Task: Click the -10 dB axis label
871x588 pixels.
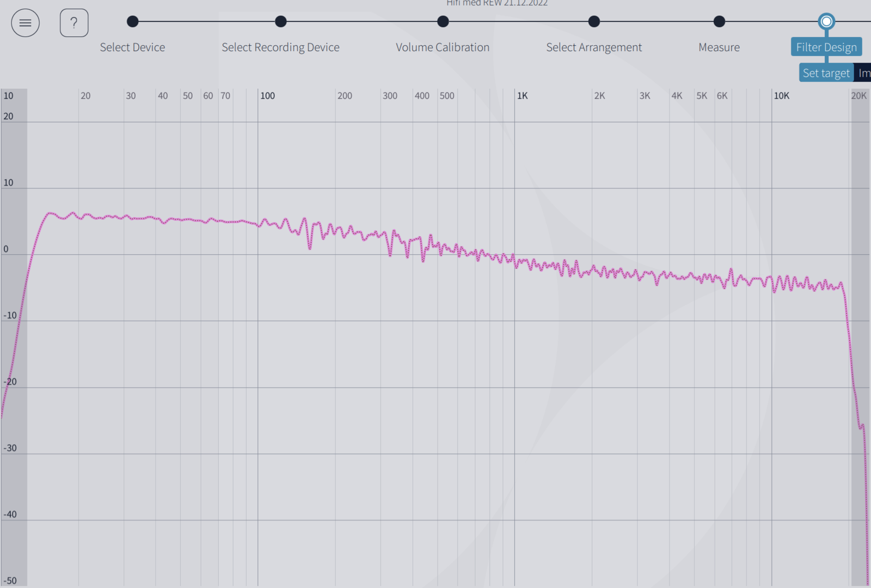Action: click(10, 315)
